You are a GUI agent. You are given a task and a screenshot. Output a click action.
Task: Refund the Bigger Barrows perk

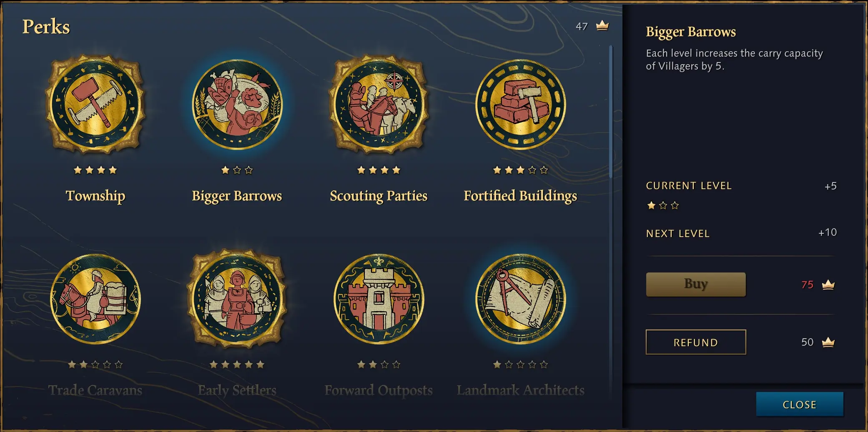[696, 342]
